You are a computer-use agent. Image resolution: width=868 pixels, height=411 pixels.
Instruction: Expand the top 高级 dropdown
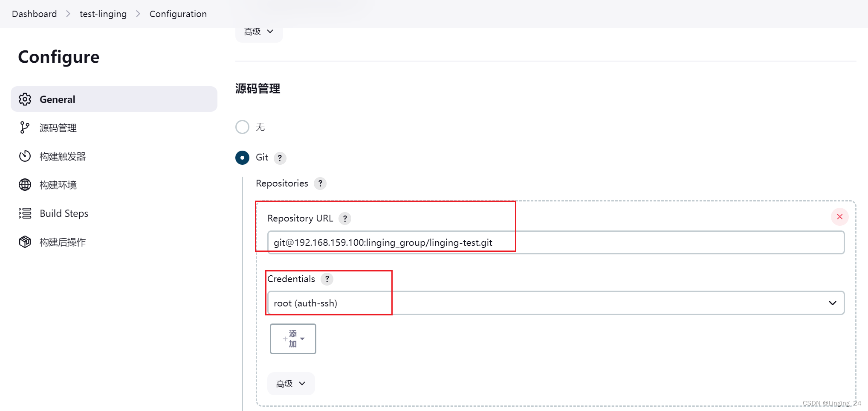259,32
